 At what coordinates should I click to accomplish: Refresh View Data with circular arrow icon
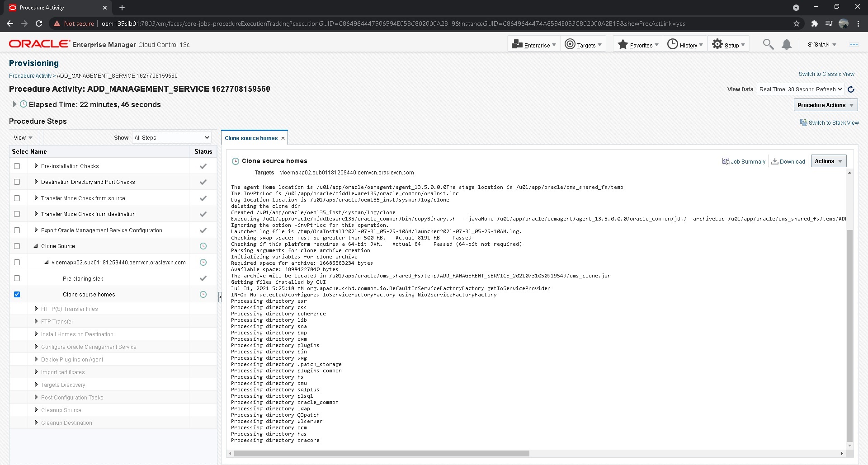click(851, 89)
